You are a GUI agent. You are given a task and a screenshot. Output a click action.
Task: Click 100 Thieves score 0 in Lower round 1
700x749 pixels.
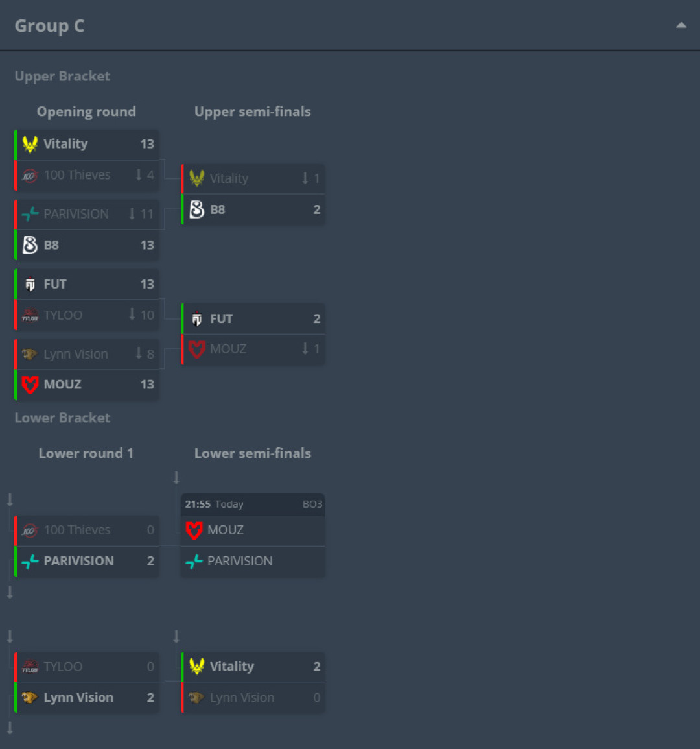(150, 530)
